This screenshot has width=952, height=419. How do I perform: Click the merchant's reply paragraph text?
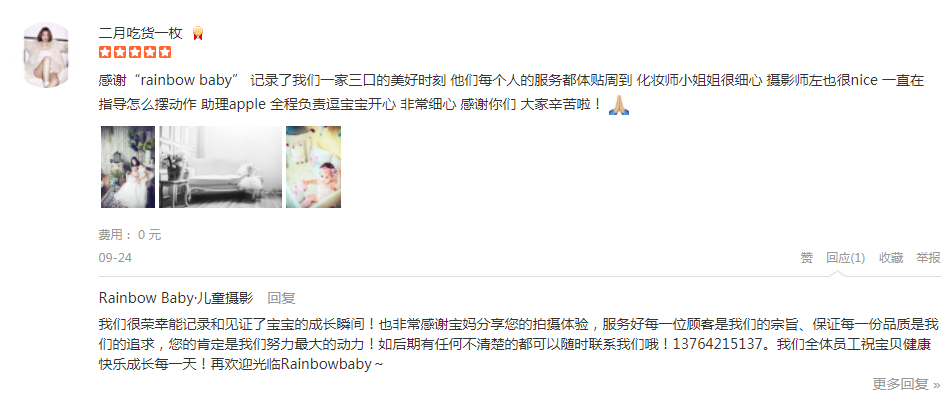pyautogui.click(x=518, y=344)
